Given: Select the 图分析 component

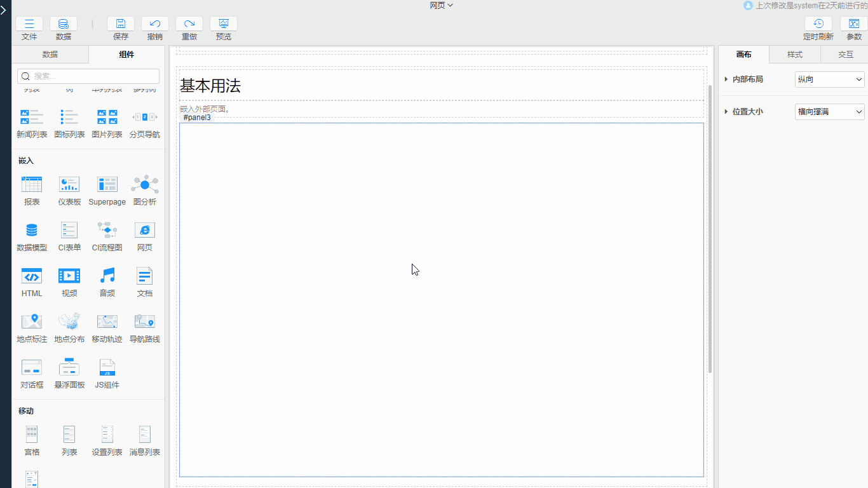Looking at the screenshot, I should [144, 191].
